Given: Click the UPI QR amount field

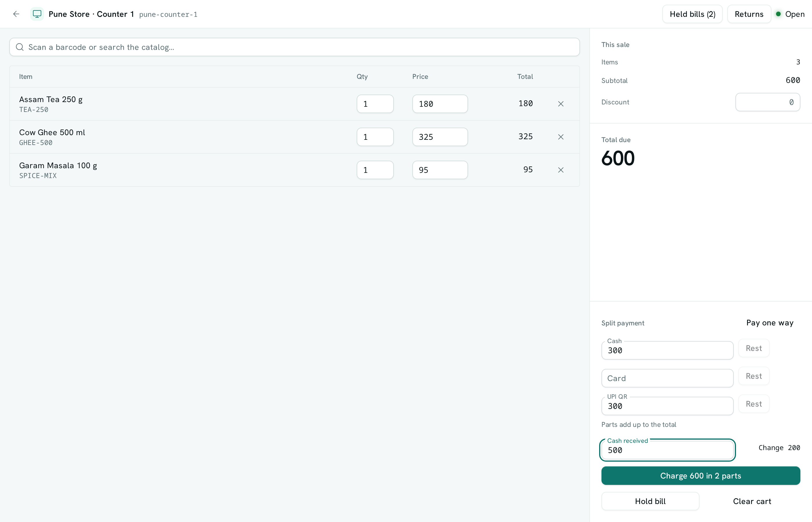Looking at the screenshot, I should [667, 406].
